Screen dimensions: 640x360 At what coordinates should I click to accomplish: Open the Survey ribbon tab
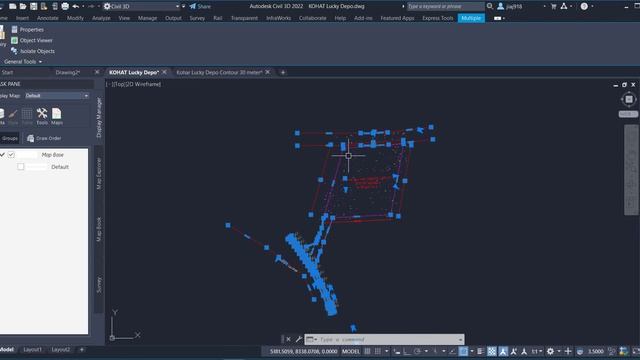(197, 18)
